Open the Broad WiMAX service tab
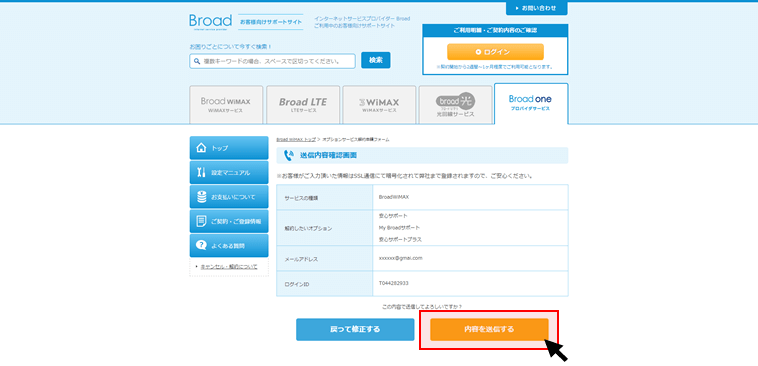Image resolution: width=758 pixels, height=366 pixels. point(226,105)
